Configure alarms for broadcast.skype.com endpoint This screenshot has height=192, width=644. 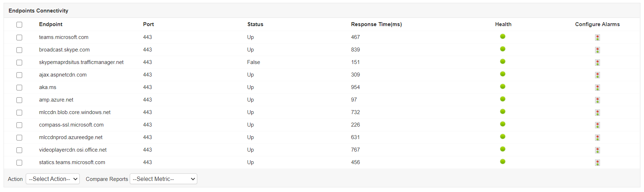pos(597,50)
